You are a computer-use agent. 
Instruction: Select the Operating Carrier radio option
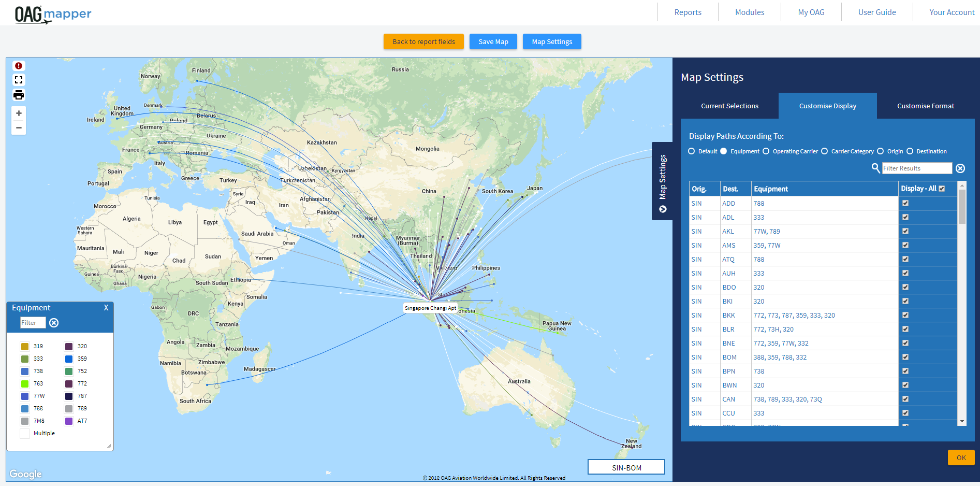click(766, 151)
